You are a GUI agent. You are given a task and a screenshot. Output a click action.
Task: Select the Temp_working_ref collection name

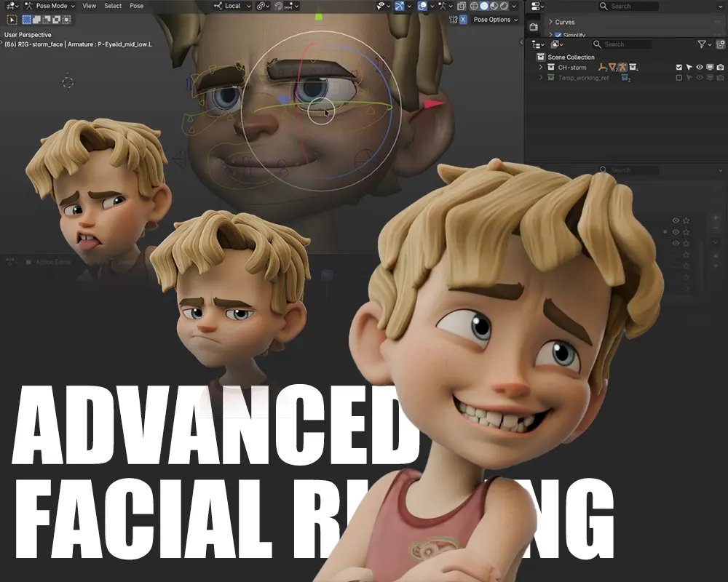tap(583, 78)
